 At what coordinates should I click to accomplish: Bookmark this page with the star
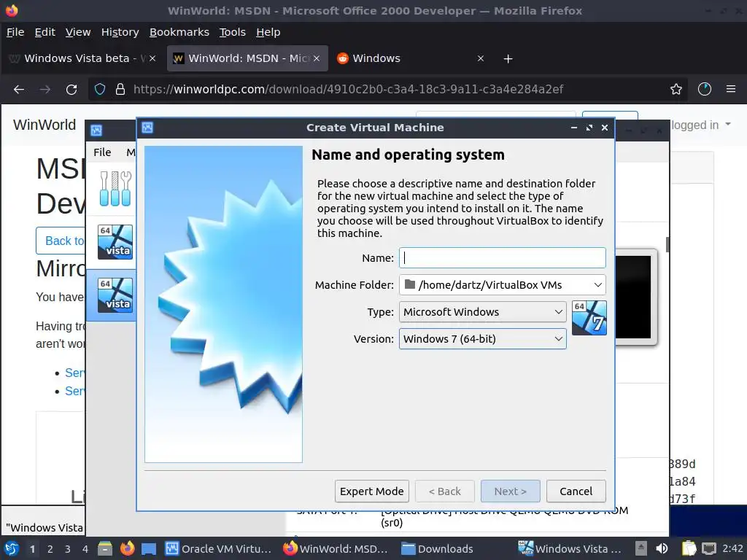coord(676,89)
